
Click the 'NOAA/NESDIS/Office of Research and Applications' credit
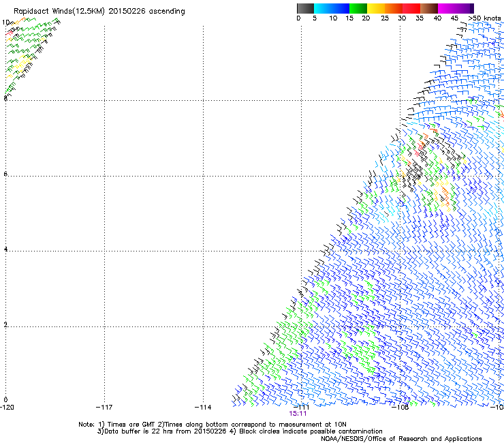click(401, 439)
